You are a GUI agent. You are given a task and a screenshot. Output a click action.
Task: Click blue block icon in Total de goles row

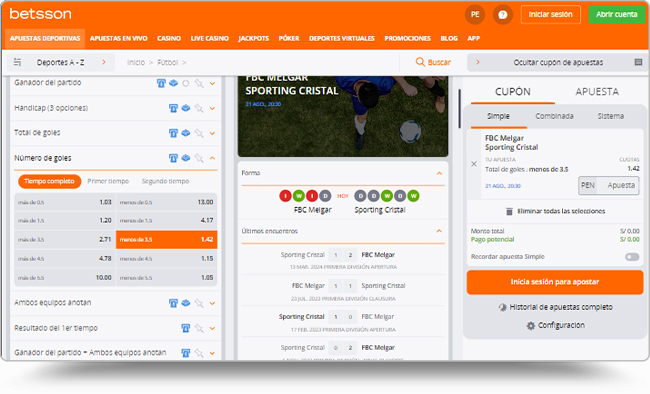tap(186, 133)
